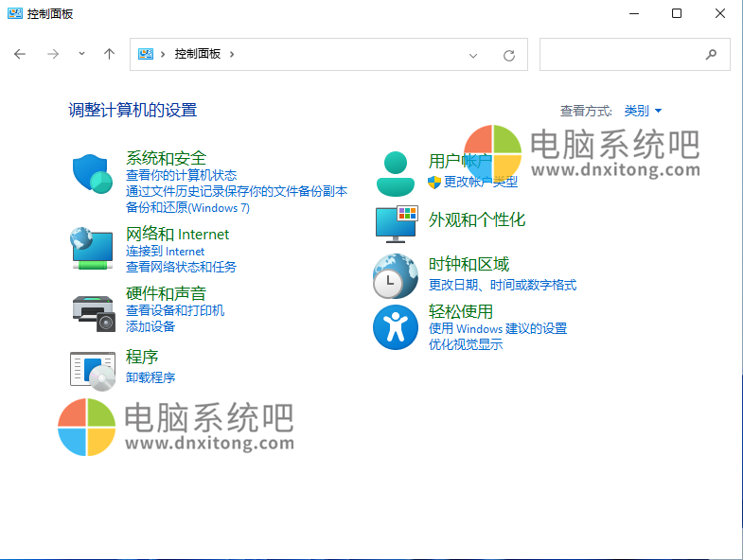
Task: Open 用户帐户 category
Action: [460, 161]
